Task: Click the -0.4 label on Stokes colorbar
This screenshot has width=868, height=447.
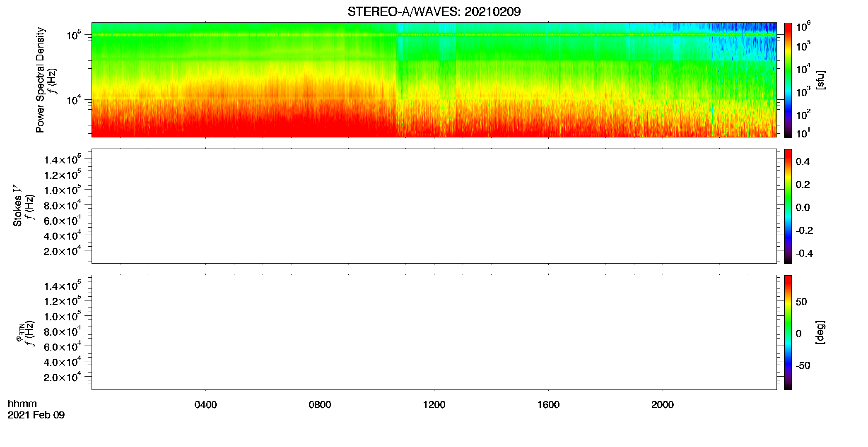Action: coord(804,254)
